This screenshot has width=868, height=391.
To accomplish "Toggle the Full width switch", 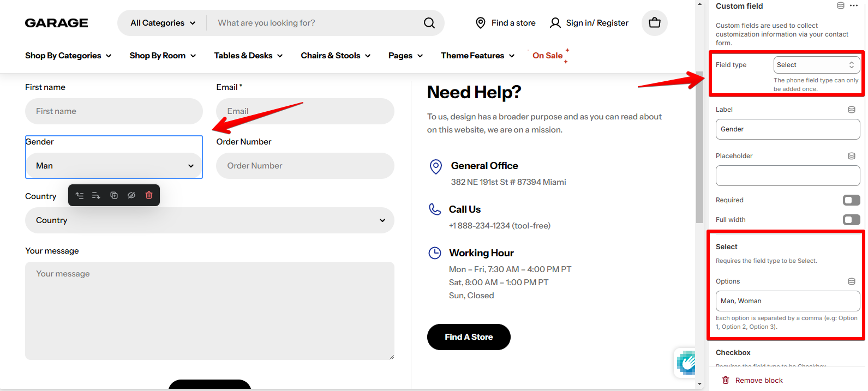I will click(x=851, y=220).
